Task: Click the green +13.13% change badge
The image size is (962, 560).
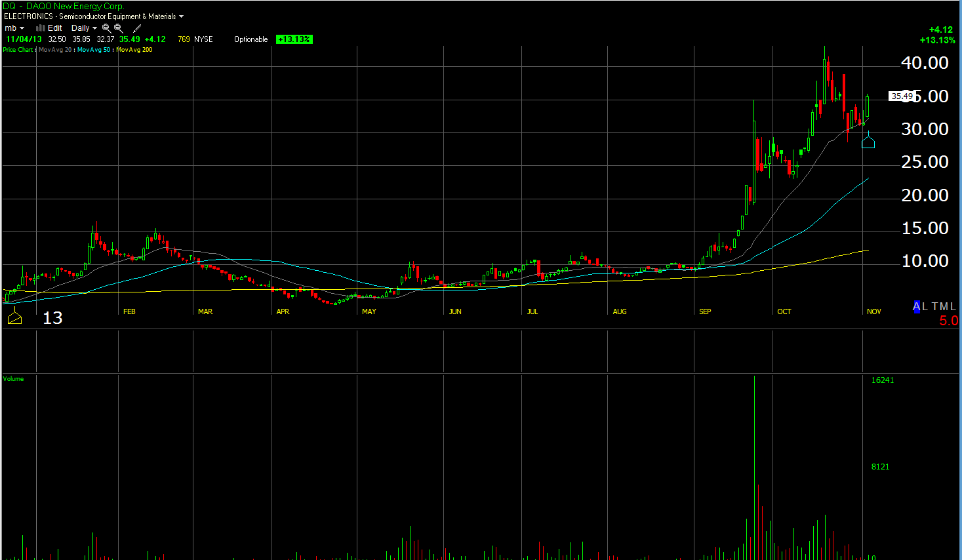Action: [x=294, y=39]
